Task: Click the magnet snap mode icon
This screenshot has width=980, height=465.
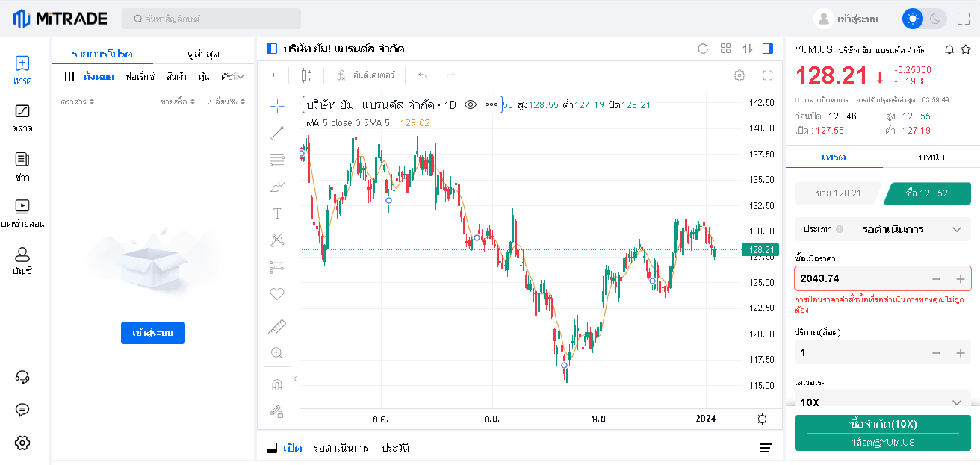Action: (x=277, y=385)
